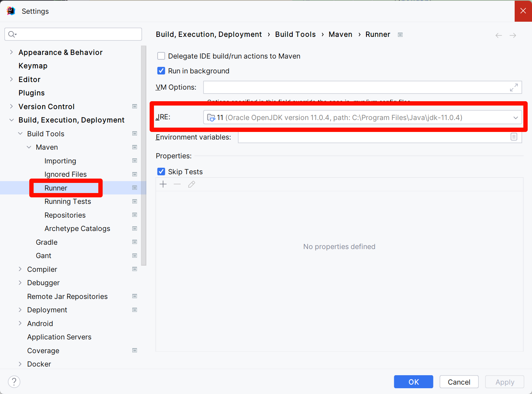Expand the Deployment node
This screenshot has width=532, height=394.
[20, 310]
